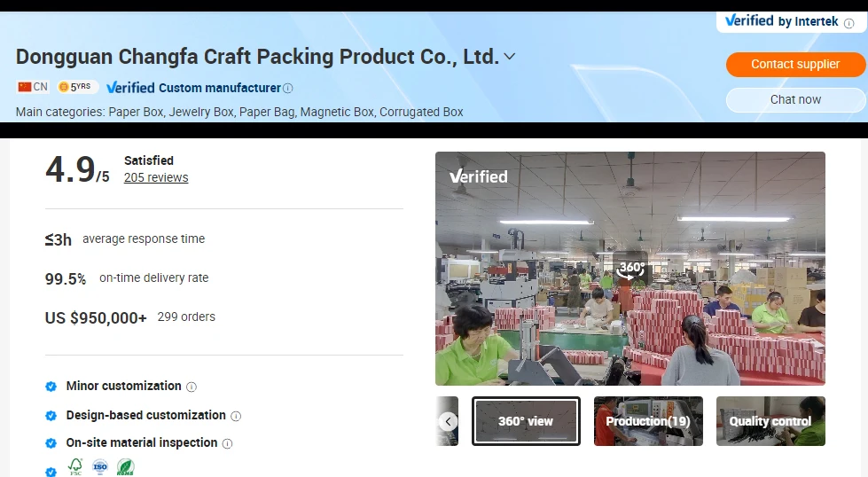Click the FSC certification icon
Screen dimensions: 868x477
tap(75, 466)
